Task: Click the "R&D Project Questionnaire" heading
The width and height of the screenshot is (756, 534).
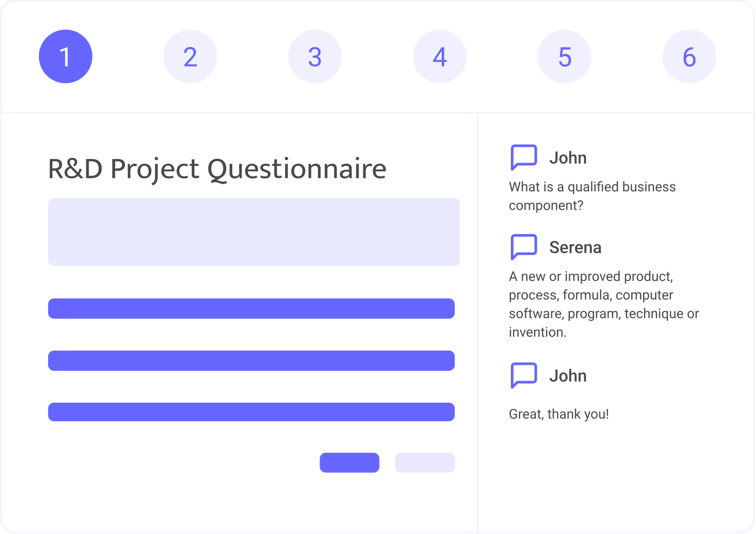Action: pos(217,169)
